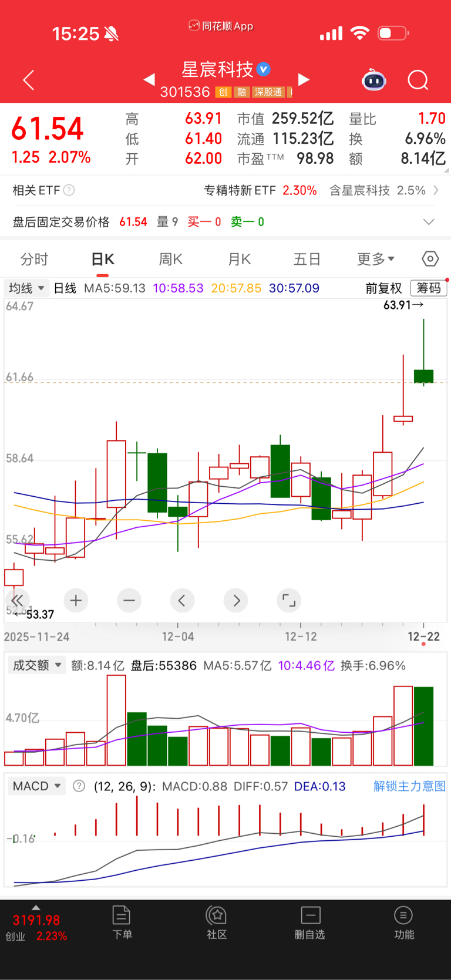Tap the 融 margin tag
The width and height of the screenshot is (451, 980).
tap(241, 92)
